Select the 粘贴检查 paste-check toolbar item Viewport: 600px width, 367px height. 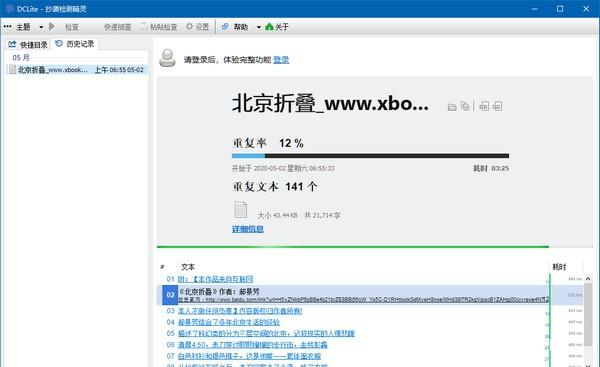(159, 27)
